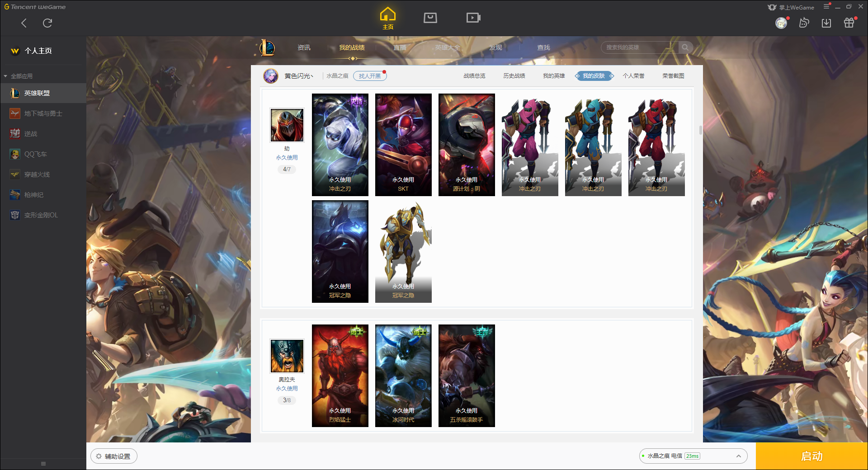Open the blue 冲击之刃 chroma thumbnail

click(x=593, y=145)
